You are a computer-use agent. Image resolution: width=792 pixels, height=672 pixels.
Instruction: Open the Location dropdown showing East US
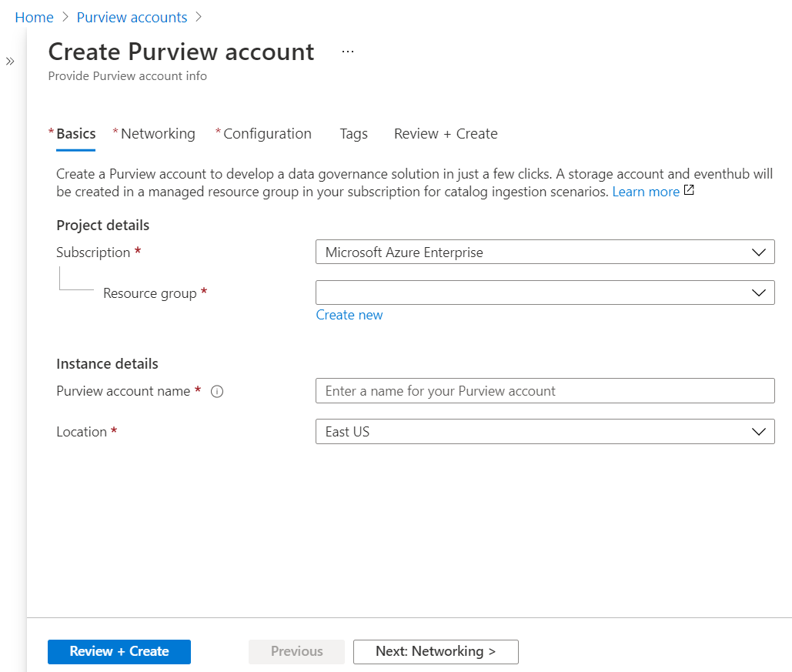[x=545, y=432]
